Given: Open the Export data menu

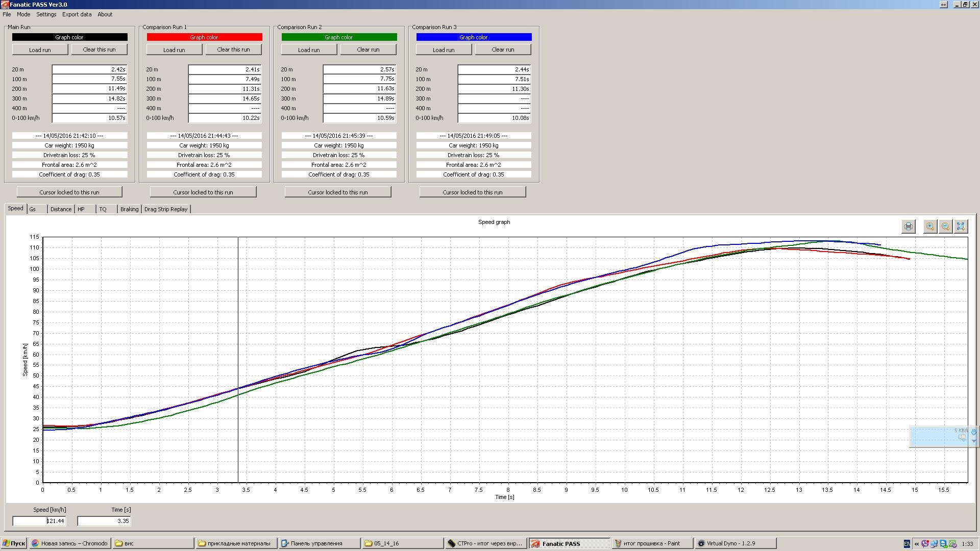Looking at the screenshot, I should (x=77, y=14).
